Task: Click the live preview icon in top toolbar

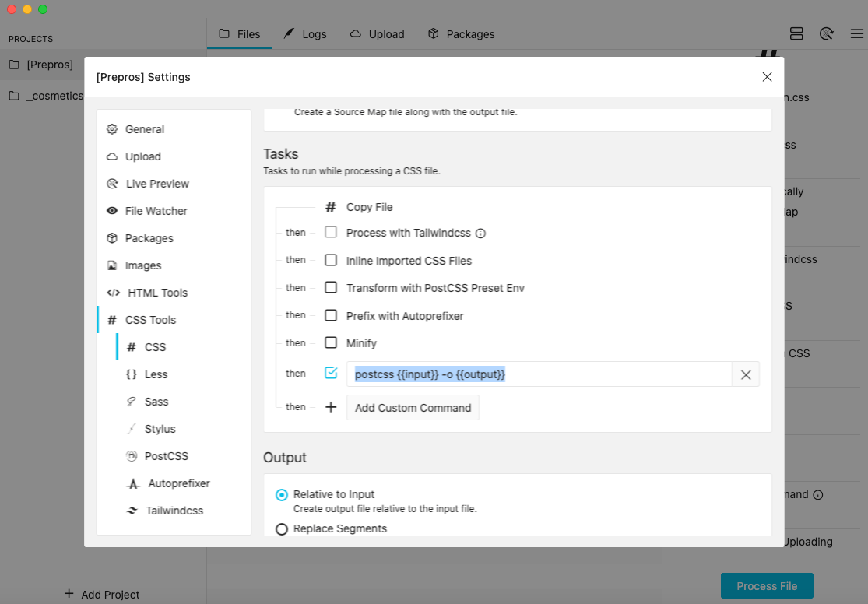Action: (827, 34)
